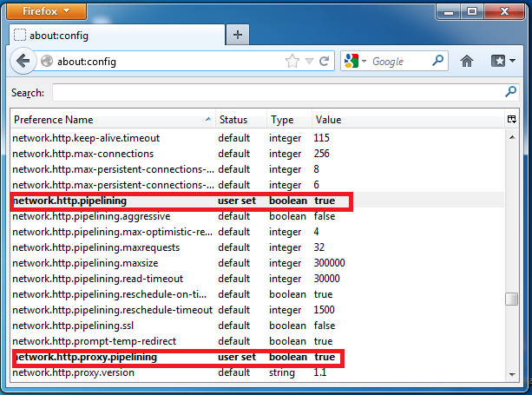Click inside the preference Search input field
This screenshot has height=395, width=532.
pyautogui.click(x=276, y=92)
